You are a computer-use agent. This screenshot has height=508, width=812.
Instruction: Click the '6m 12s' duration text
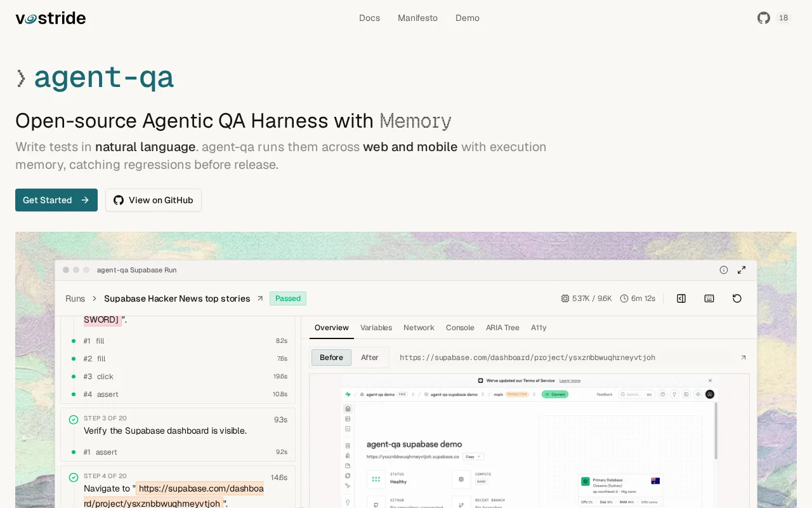(643, 298)
